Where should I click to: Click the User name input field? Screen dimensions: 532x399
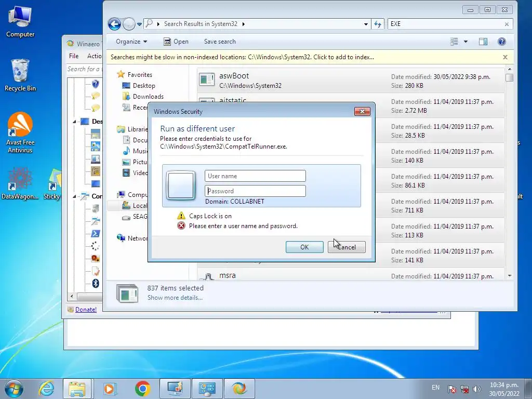tap(255, 176)
